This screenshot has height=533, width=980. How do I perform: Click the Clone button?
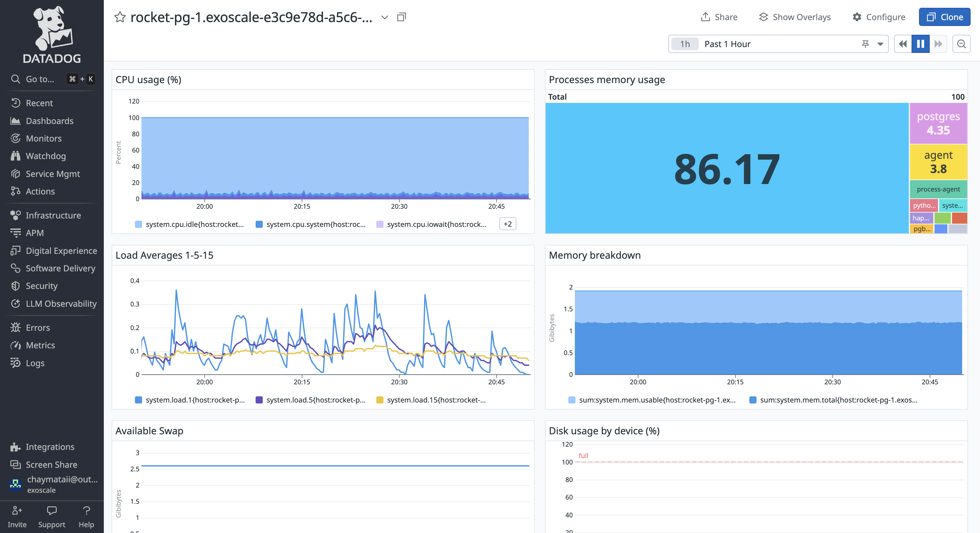point(945,17)
